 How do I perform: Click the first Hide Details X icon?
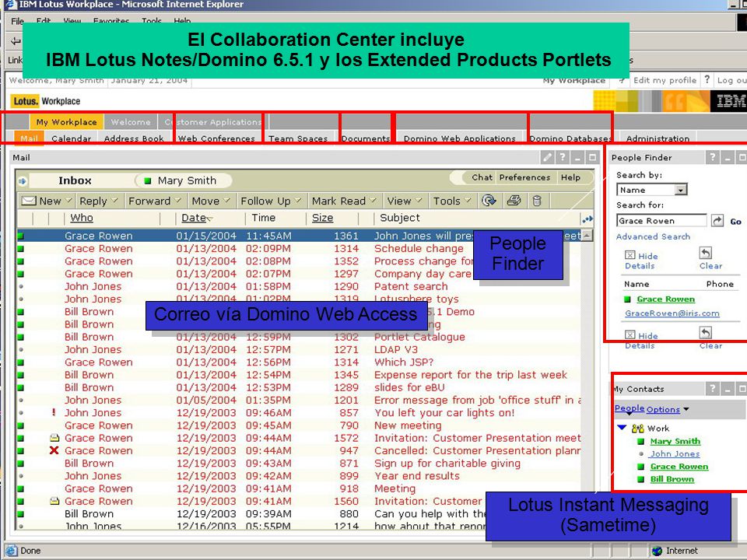coord(630,255)
